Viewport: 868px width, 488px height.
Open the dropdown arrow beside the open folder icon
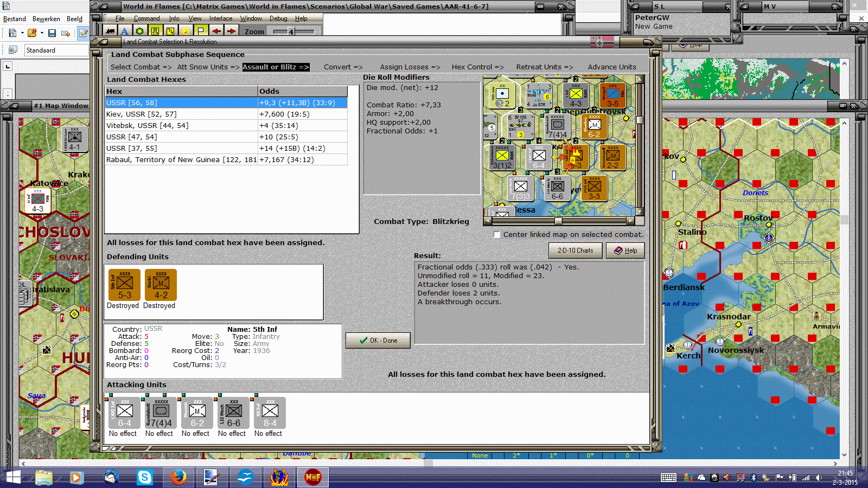tap(42, 33)
